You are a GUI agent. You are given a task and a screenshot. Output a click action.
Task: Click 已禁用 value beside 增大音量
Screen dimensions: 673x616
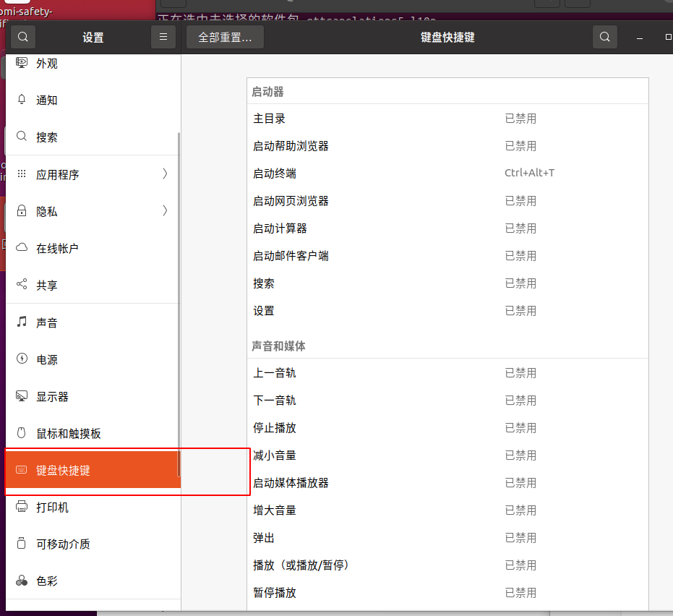click(x=520, y=510)
